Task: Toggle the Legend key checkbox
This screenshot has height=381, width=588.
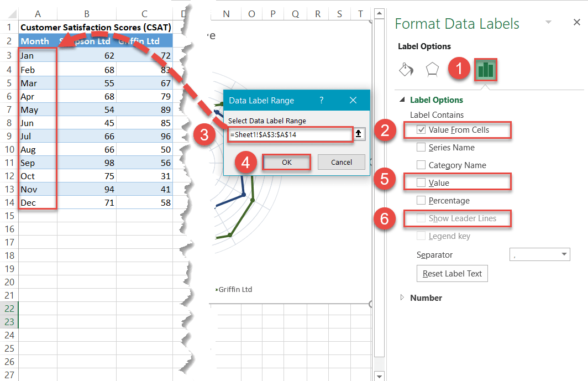Action: 421,236
